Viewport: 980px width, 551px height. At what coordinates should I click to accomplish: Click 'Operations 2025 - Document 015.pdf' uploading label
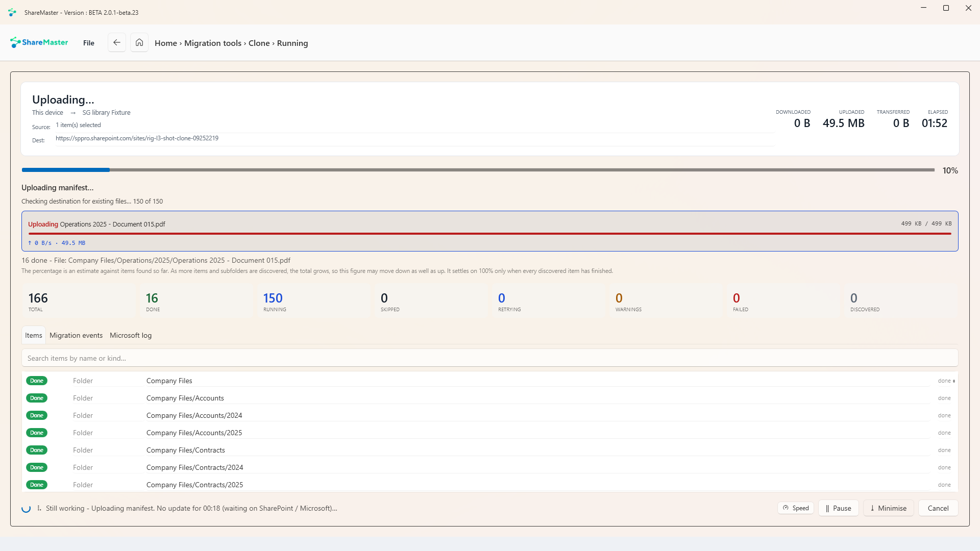pyautogui.click(x=112, y=224)
